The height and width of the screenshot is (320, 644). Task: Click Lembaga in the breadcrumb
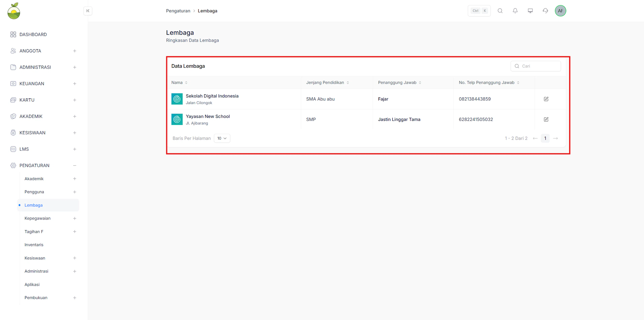coord(207,11)
